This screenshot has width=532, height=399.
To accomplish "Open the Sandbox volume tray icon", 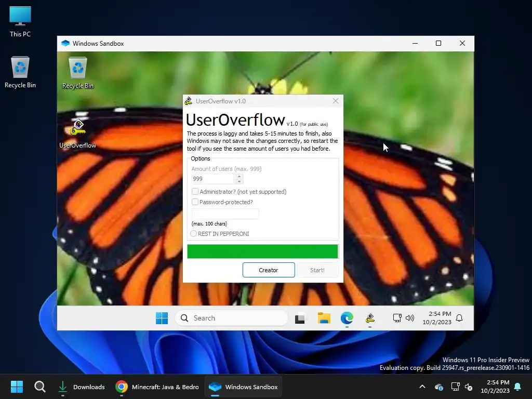I will tap(410, 318).
